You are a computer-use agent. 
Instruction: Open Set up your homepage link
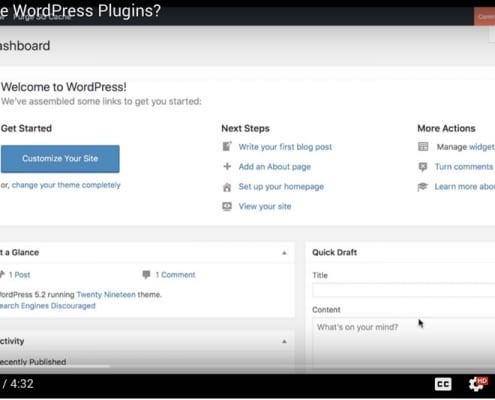[x=281, y=187]
